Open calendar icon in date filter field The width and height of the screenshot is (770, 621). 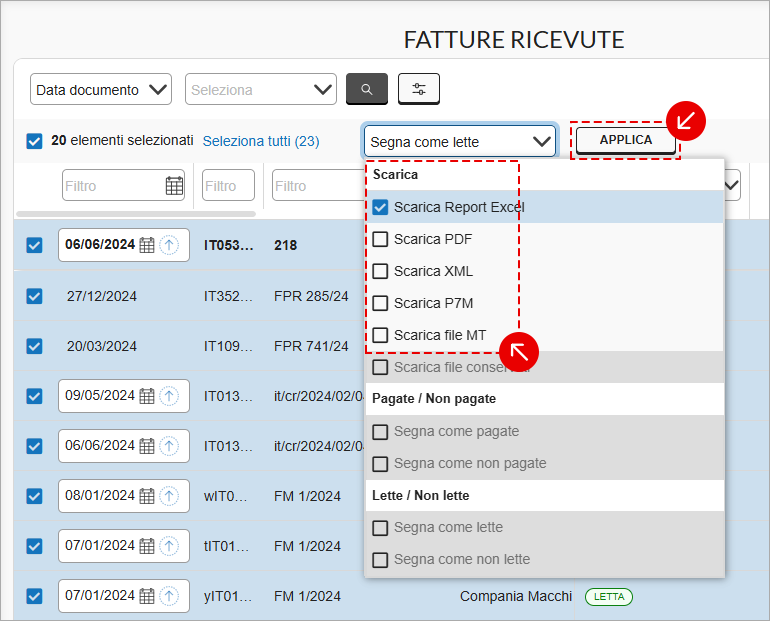point(174,186)
